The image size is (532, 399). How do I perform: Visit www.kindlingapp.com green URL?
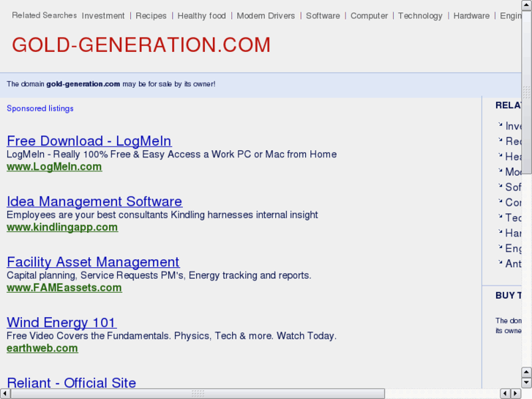point(62,227)
